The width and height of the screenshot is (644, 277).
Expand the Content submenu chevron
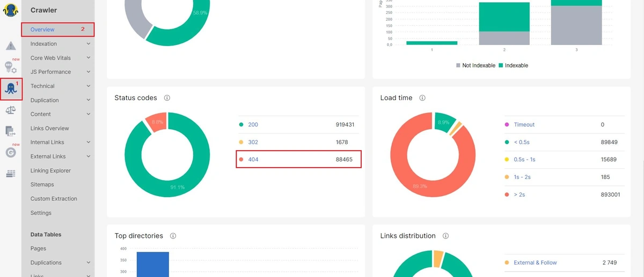click(x=89, y=114)
